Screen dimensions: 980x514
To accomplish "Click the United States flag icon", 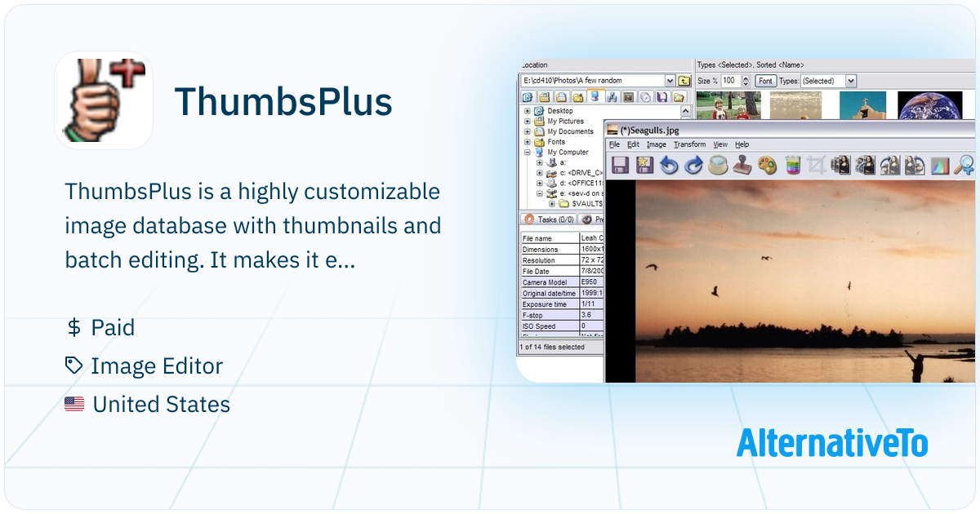I will [x=74, y=404].
